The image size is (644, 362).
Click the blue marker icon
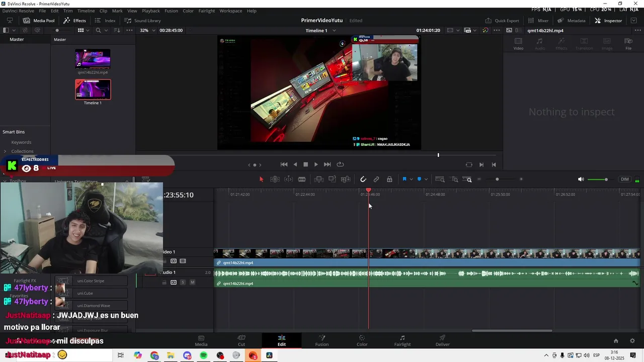click(419, 179)
